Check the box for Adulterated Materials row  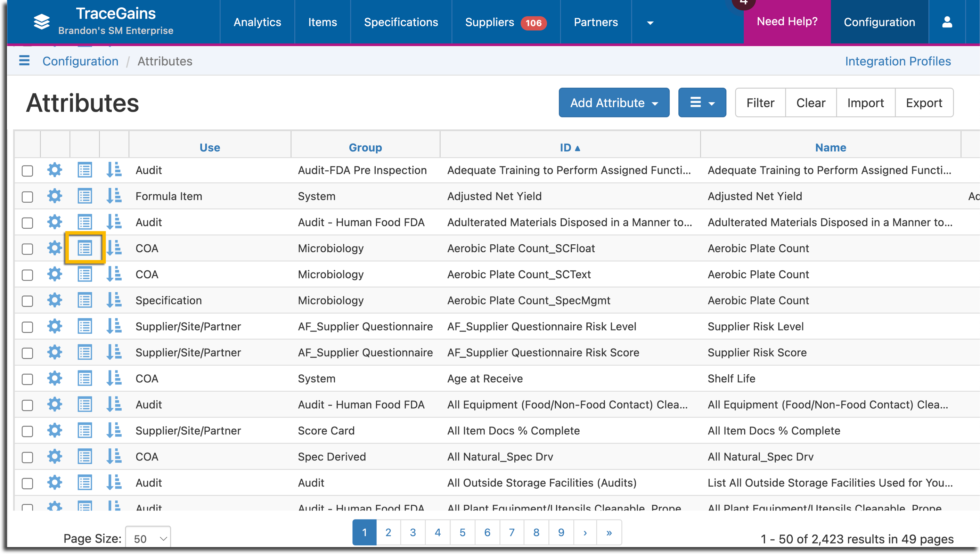[27, 223]
